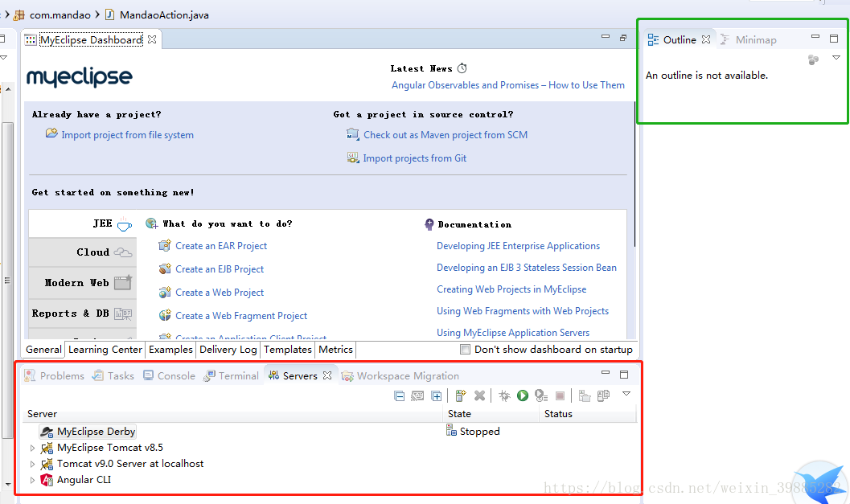Click MandaoAction.java file icon in breadcrumb
850x504 pixels.
(110, 14)
